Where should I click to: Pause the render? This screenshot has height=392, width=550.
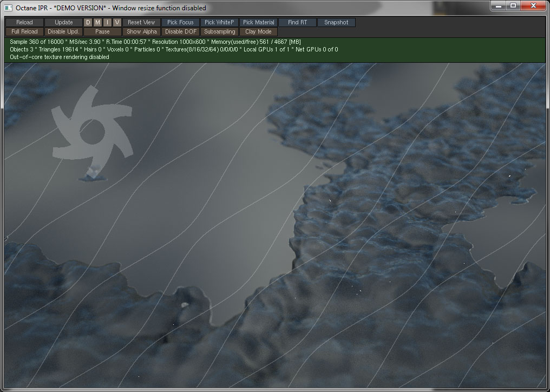tap(102, 31)
